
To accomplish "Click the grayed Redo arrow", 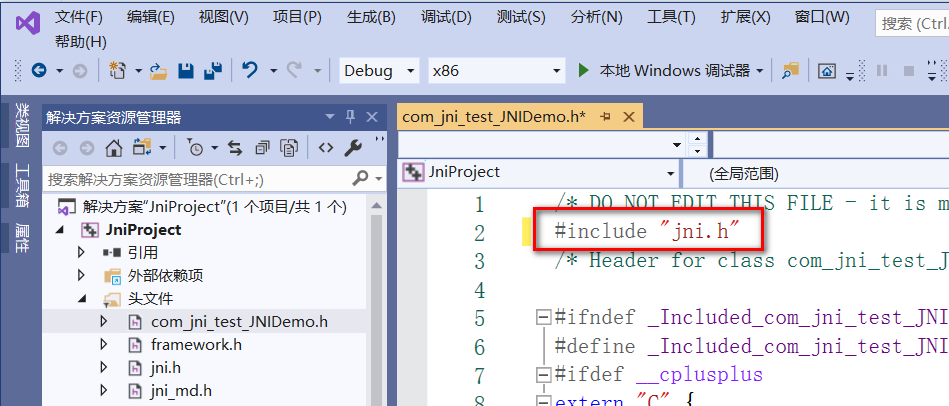I will (295, 71).
